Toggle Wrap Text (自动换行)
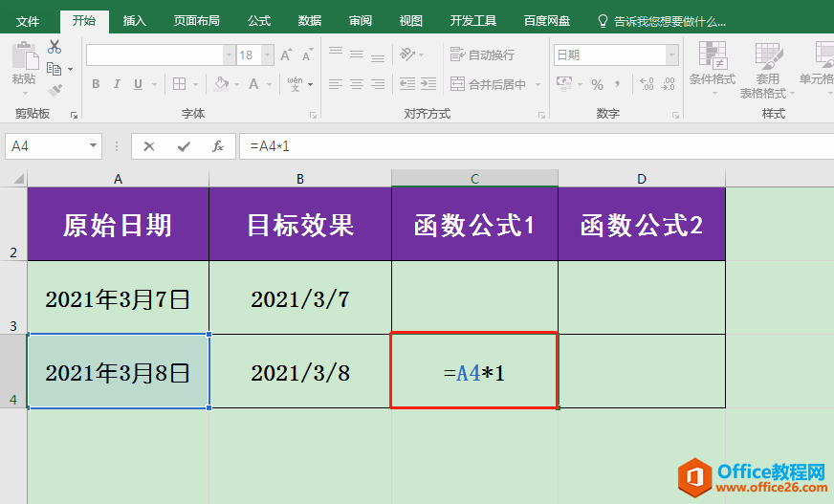The width and height of the screenshot is (834, 504). tap(482, 55)
